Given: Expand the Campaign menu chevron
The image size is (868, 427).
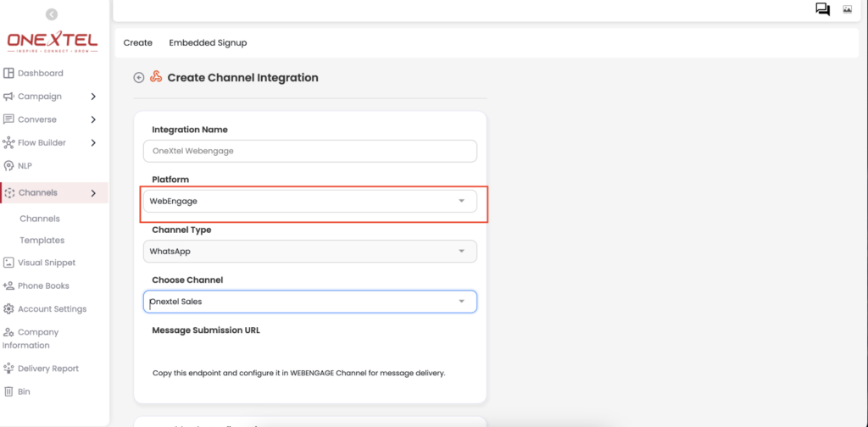Looking at the screenshot, I should point(93,97).
